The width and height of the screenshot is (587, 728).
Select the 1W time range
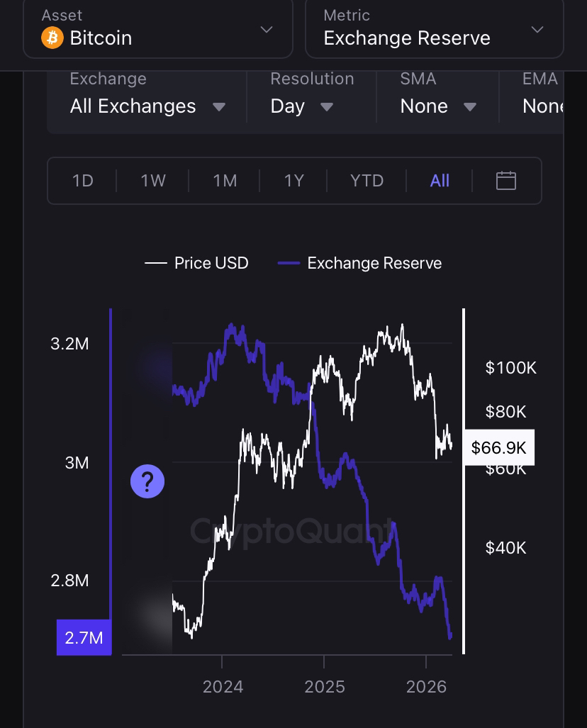click(x=153, y=181)
